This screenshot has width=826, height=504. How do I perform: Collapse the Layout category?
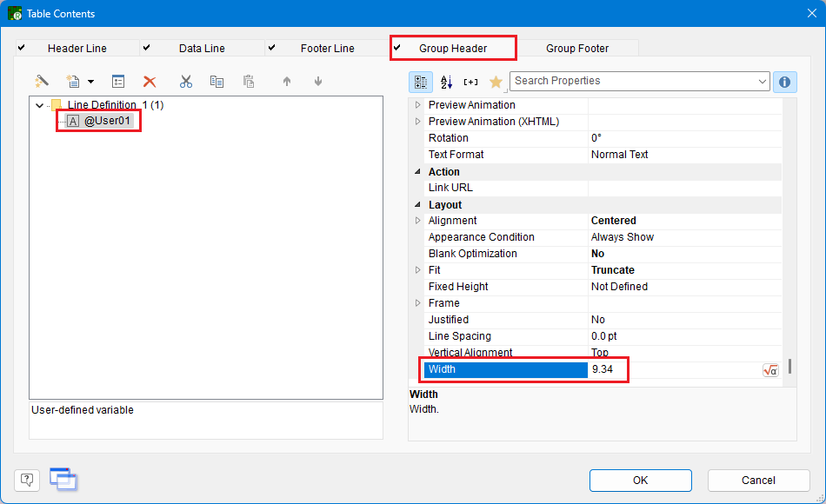(x=417, y=204)
